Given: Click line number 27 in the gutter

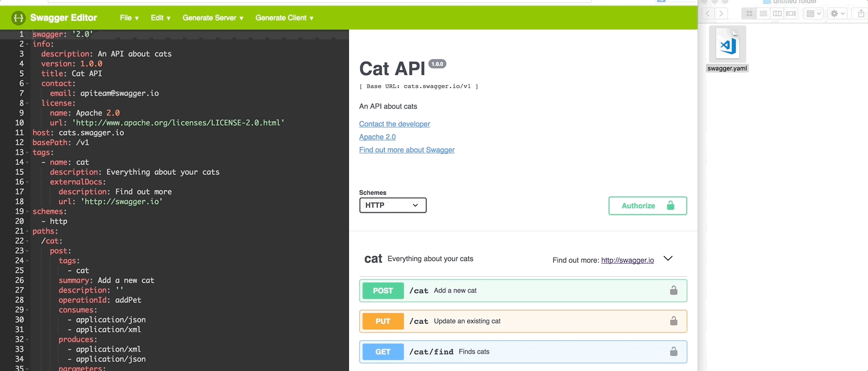Looking at the screenshot, I should pos(19,290).
